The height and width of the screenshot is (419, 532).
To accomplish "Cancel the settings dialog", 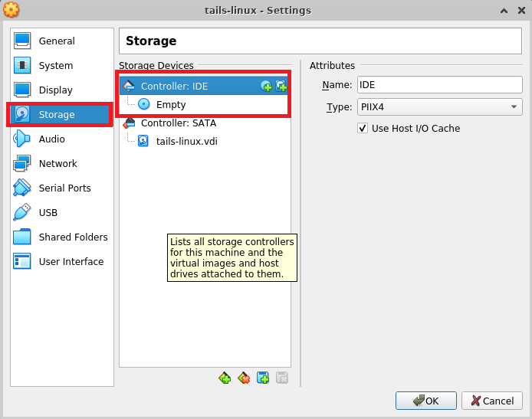I will coord(492,401).
